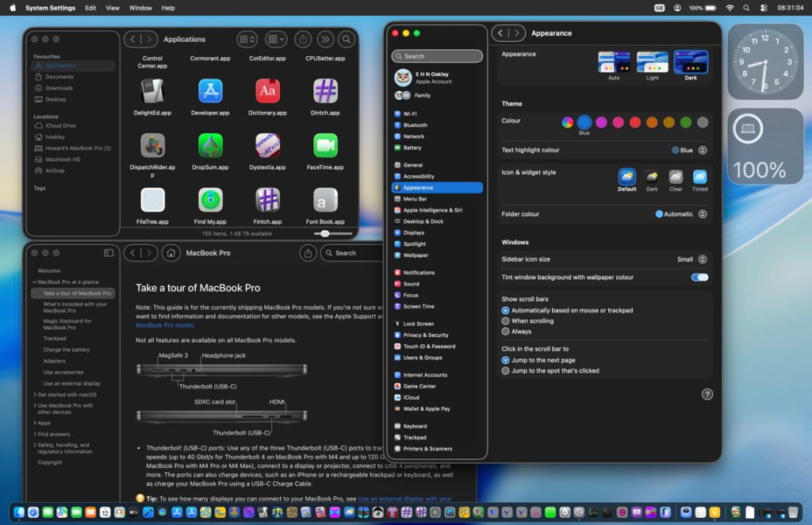Toggle Tint window background with wallpaper colour
812x525 pixels.
(x=699, y=278)
